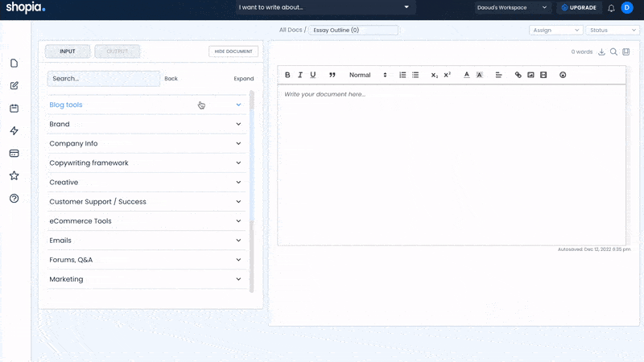The width and height of the screenshot is (644, 362).
Task: Toggle underline formatting in the editor
Action: click(x=313, y=75)
